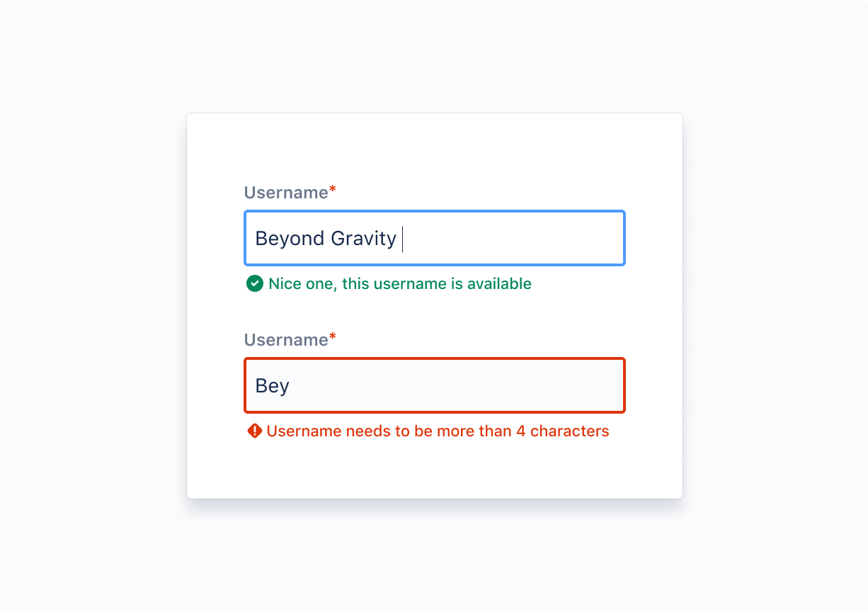Click the asterisk beside the second Username label
The width and height of the screenshot is (868, 612).
click(x=333, y=337)
